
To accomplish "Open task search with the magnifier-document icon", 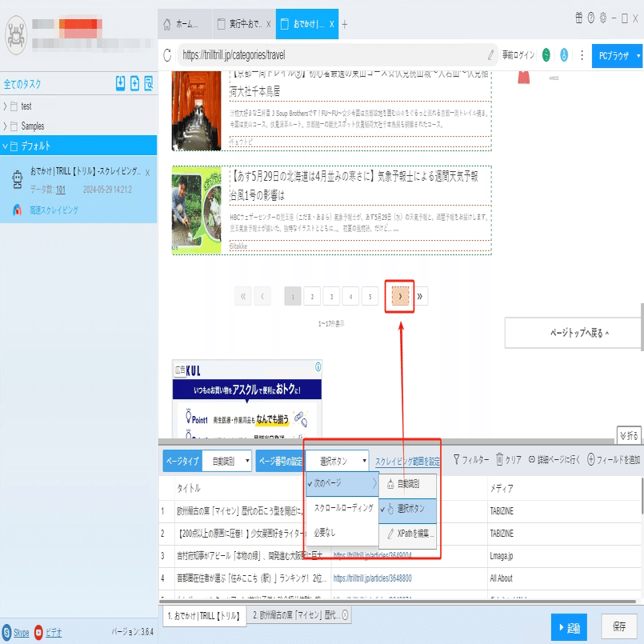I will click(x=147, y=84).
